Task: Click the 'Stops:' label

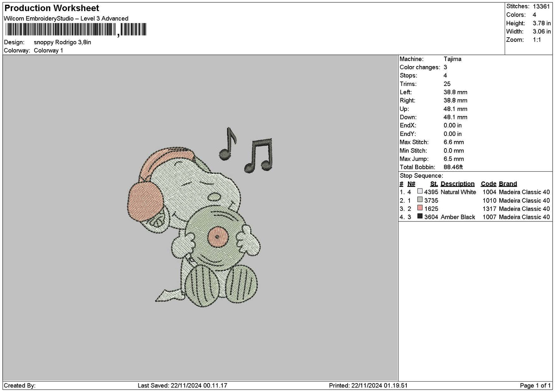Action: 408,76
